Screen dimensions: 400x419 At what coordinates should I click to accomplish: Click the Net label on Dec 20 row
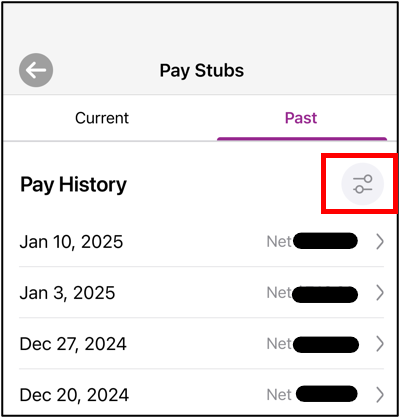coord(279,395)
